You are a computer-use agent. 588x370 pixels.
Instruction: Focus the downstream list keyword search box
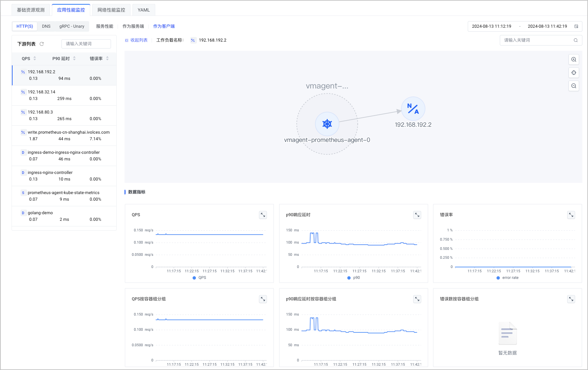86,44
